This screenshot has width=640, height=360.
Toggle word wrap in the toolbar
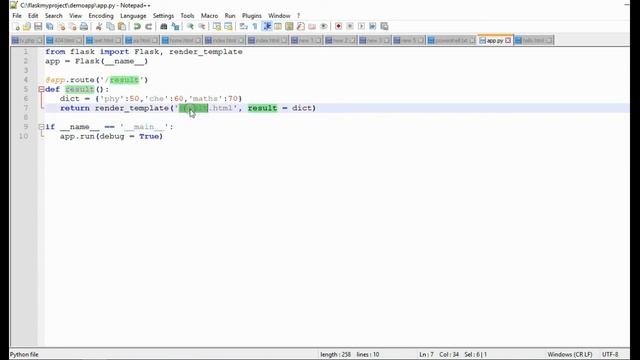click(244, 27)
